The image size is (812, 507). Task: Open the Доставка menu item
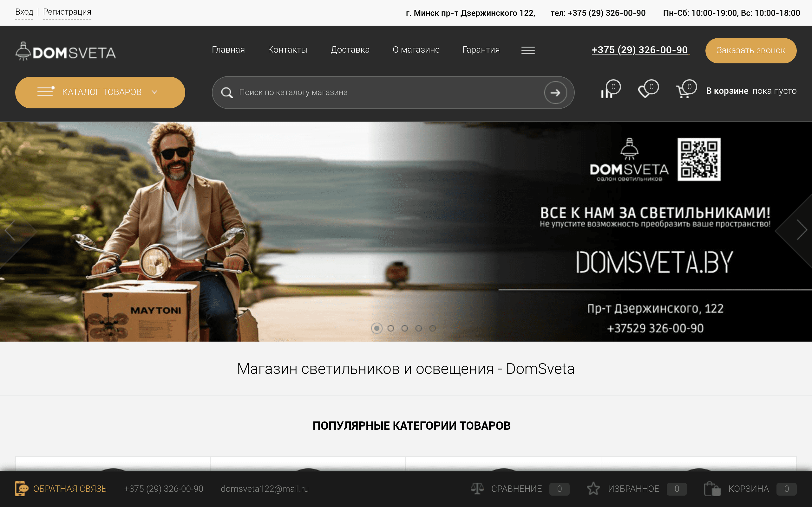coord(350,50)
